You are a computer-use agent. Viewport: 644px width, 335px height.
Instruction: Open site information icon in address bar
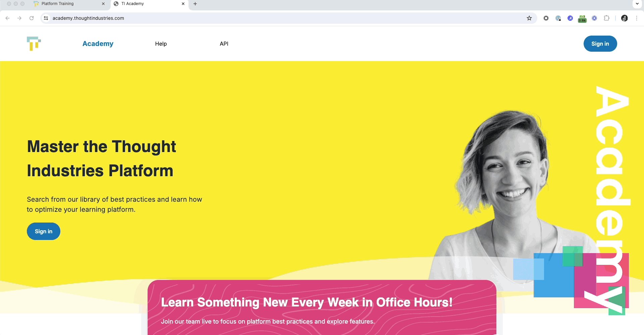point(46,18)
